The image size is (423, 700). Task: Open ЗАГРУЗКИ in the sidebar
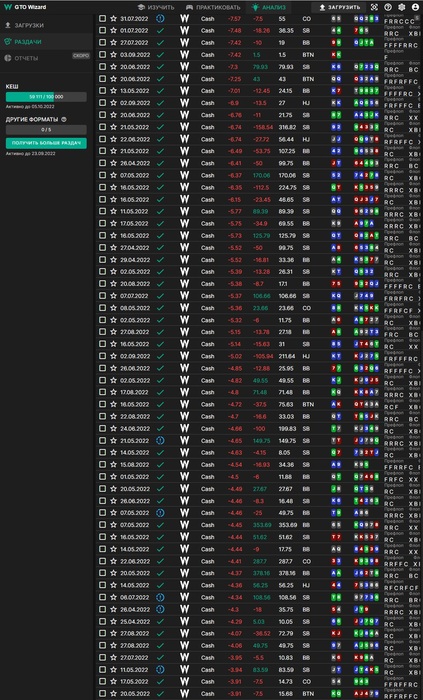[x=25, y=25]
